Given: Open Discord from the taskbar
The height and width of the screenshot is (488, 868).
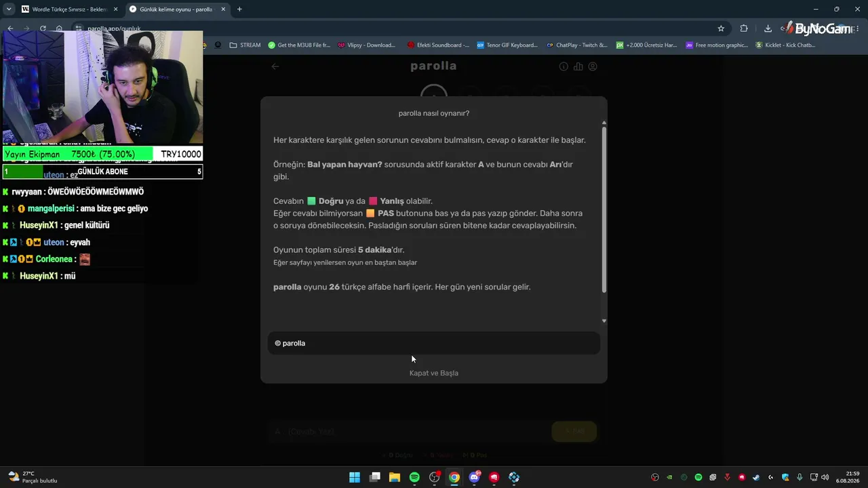Looking at the screenshot, I should pos(475,477).
